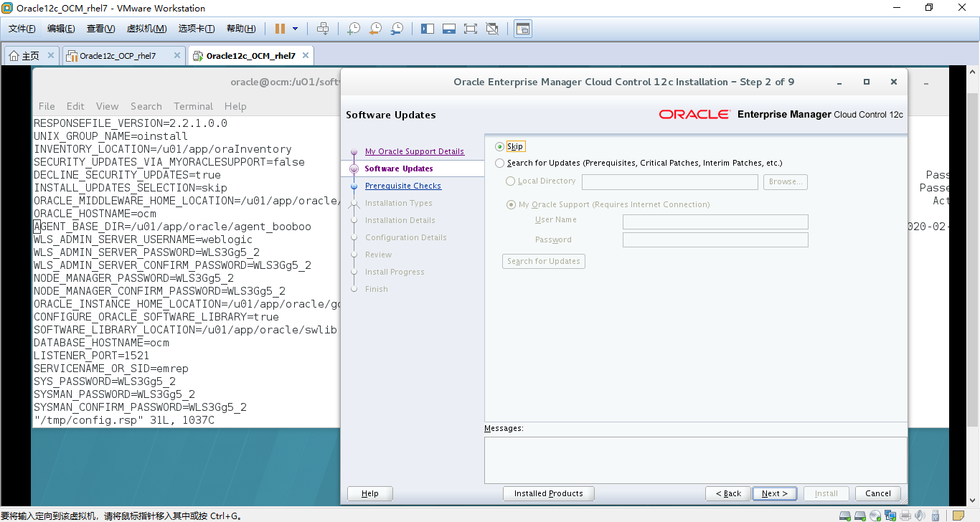Go back with the Back button

pos(728,493)
